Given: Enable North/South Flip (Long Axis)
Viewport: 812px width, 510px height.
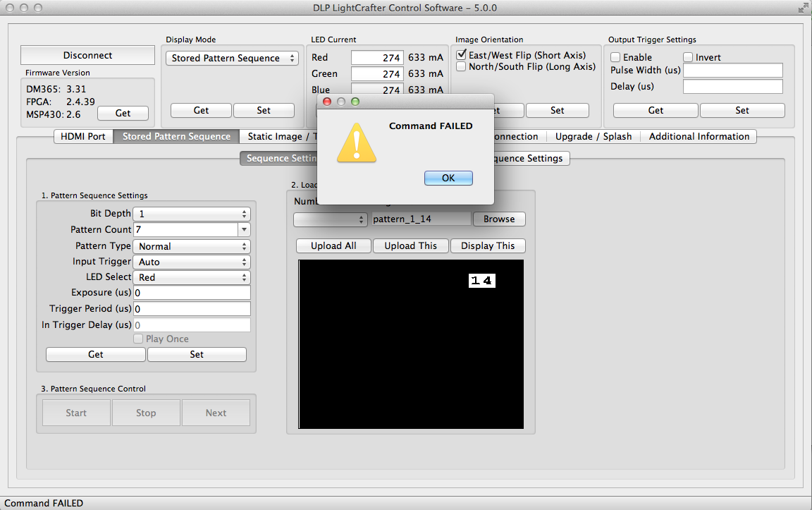Looking at the screenshot, I should click(x=461, y=66).
